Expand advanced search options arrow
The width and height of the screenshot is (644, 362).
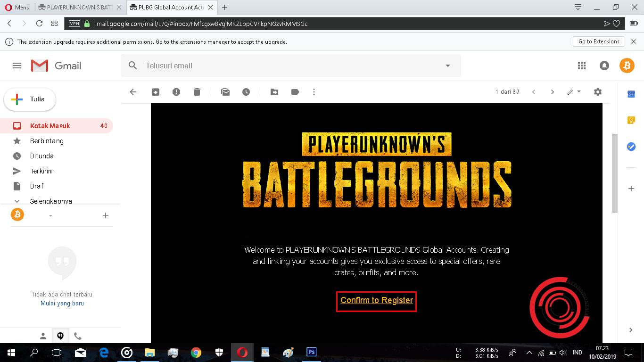448,66
